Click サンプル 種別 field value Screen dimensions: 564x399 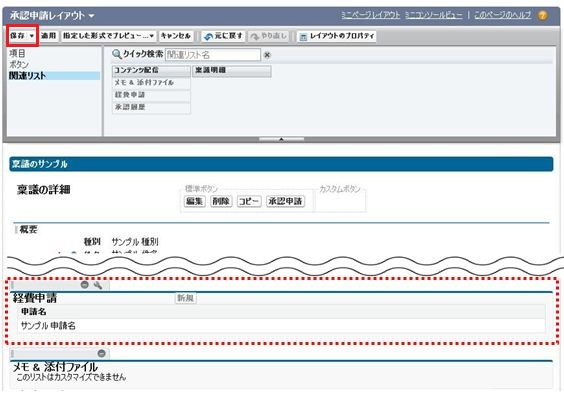(x=135, y=242)
